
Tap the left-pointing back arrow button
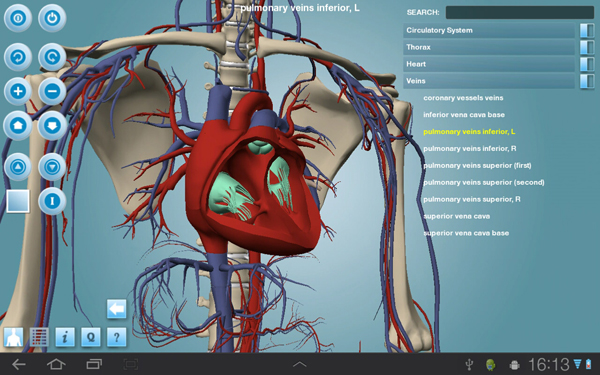click(117, 308)
